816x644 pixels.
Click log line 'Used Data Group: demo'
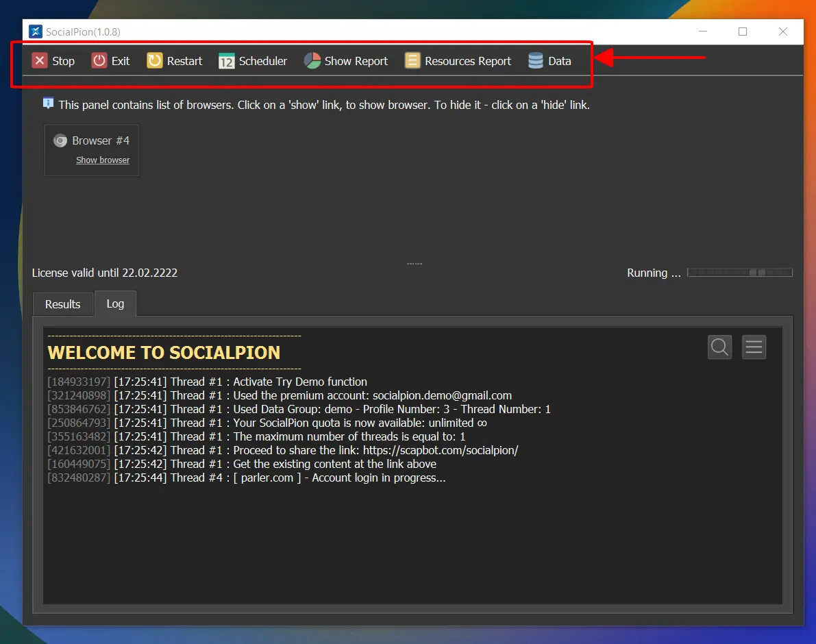(299, 410)
